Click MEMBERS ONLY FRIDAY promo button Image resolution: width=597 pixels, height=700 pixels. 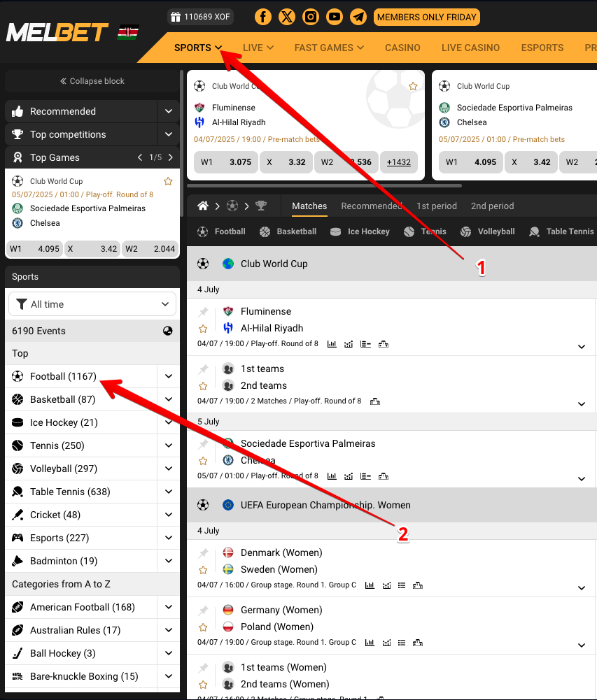coord(427,17)
